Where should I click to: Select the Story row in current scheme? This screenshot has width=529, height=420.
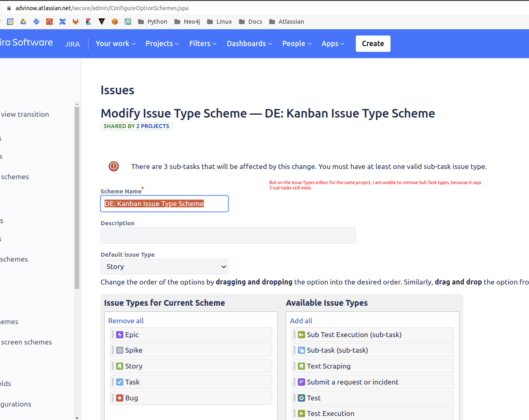191,366
